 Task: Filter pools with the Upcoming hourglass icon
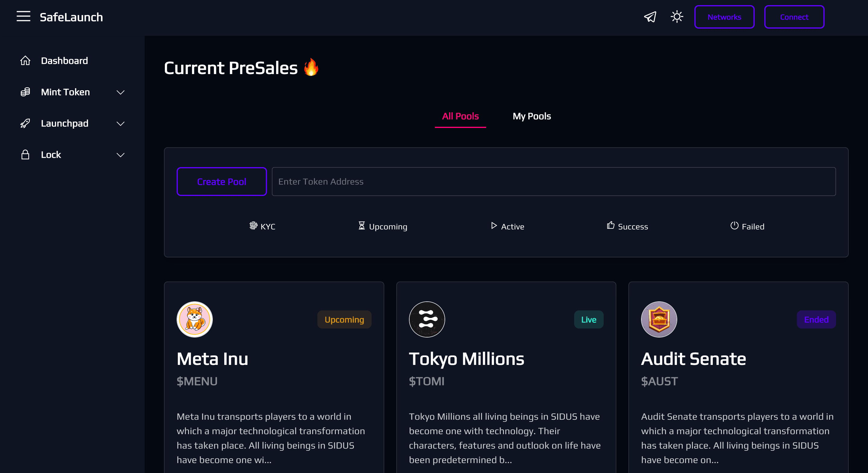361,226
